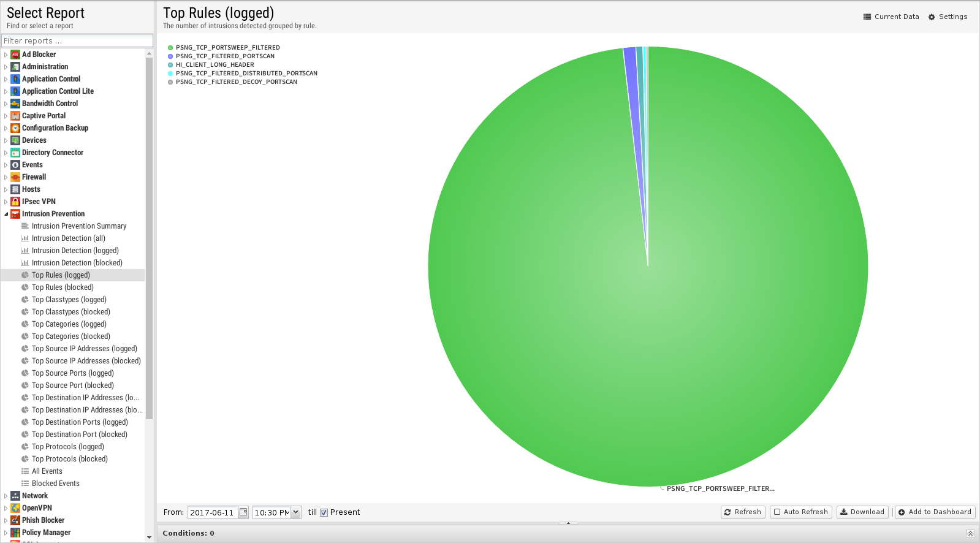Image resolution: width=980 pixels, height=543 pixels.
Task: Click the teal HI_CLIENT_LONG_HEADER legend swatch
Action: [x=170, y=64]
